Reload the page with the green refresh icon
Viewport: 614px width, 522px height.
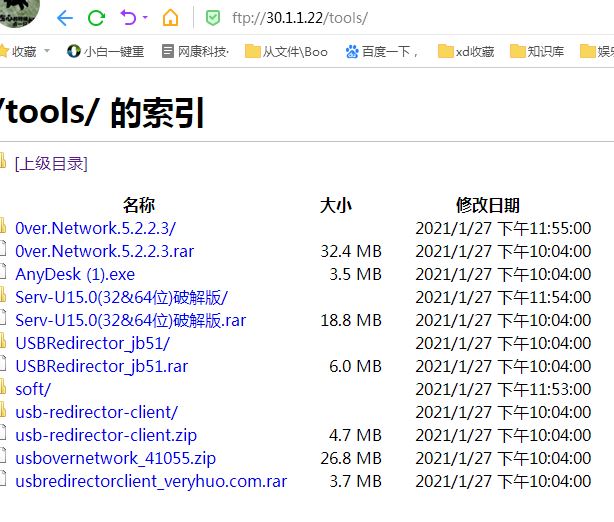coord(96,18)
